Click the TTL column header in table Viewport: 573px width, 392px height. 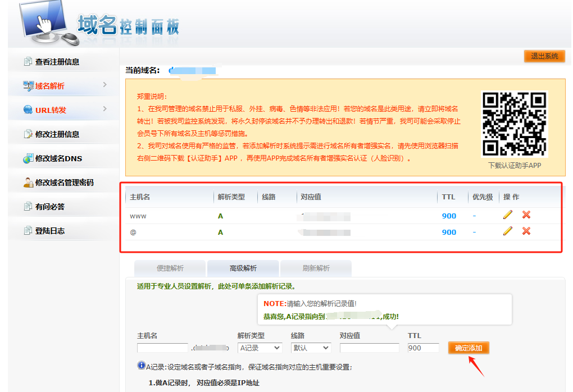pos(448,197)
